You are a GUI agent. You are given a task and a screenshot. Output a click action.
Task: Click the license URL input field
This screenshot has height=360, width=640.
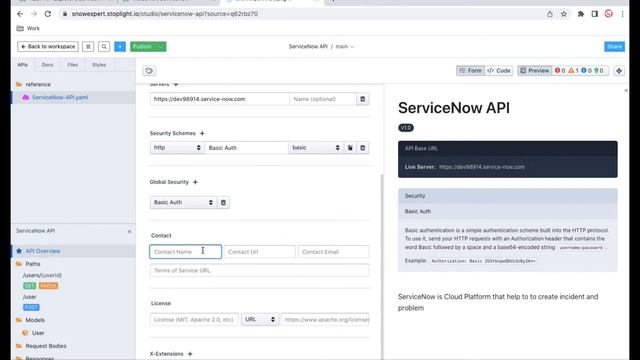(325, 320)
